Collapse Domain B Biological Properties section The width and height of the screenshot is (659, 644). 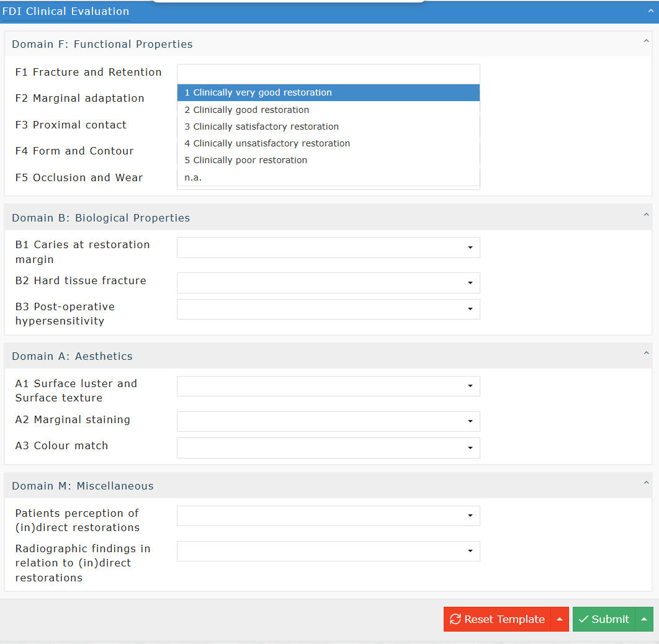click(x=646, y=215)
